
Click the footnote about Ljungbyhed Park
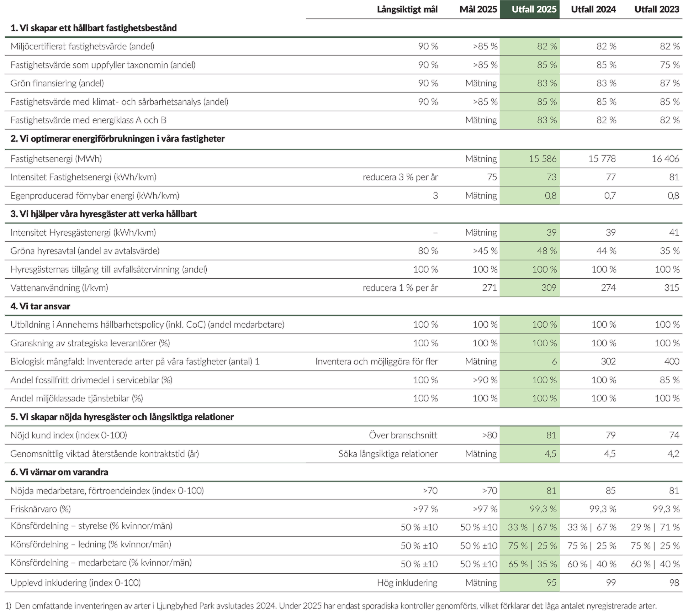pos(331,606)
